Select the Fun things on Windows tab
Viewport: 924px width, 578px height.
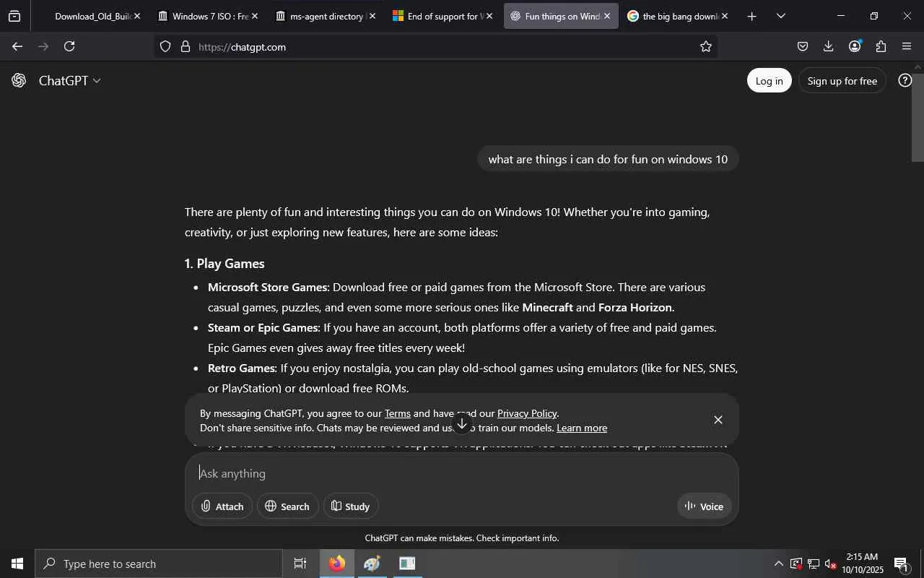point(560,16)
